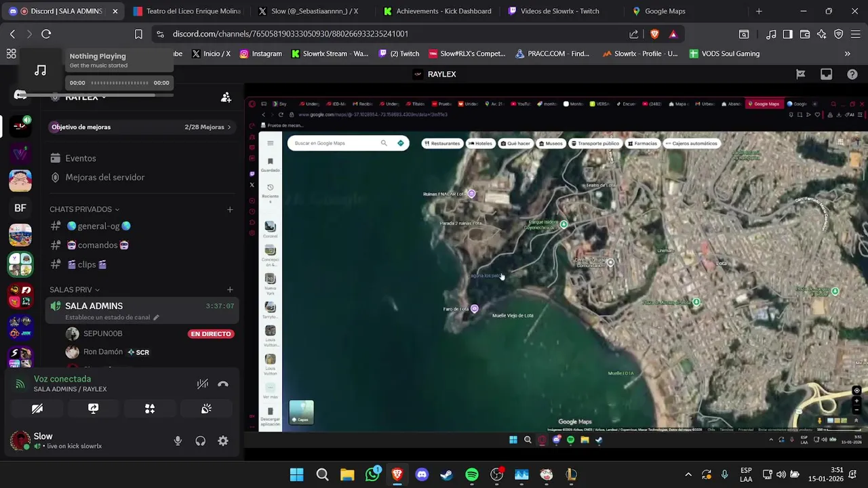Open apps grid icon in bookmarks bar

tap(11, 54)
